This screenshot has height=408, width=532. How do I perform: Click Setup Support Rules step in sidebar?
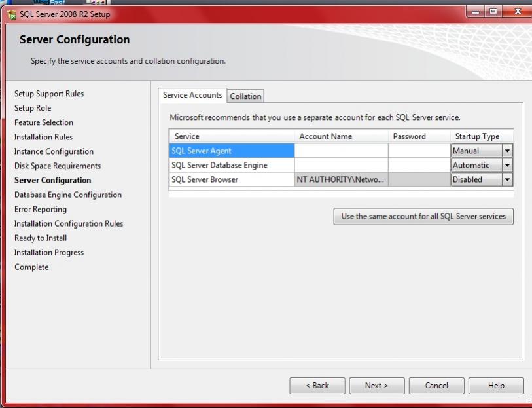coord(49,94)
